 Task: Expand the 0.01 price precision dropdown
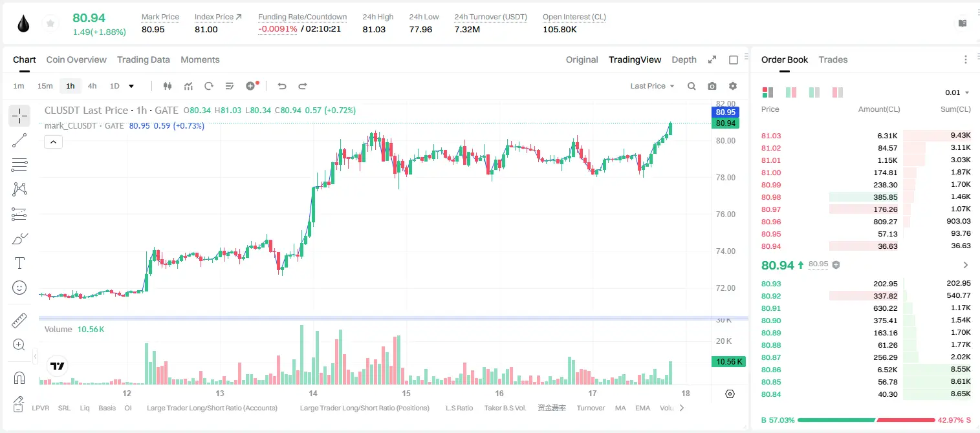(x=957, y=92)
